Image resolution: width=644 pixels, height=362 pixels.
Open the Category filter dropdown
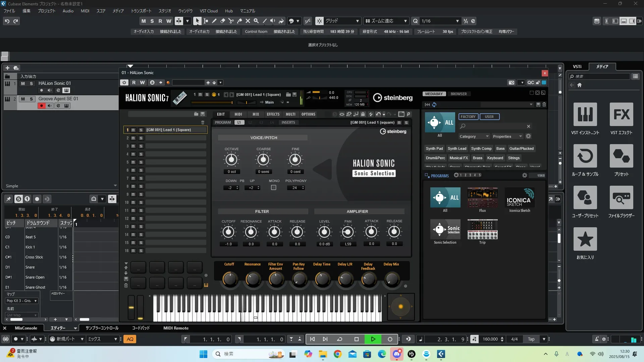(474, 136)
